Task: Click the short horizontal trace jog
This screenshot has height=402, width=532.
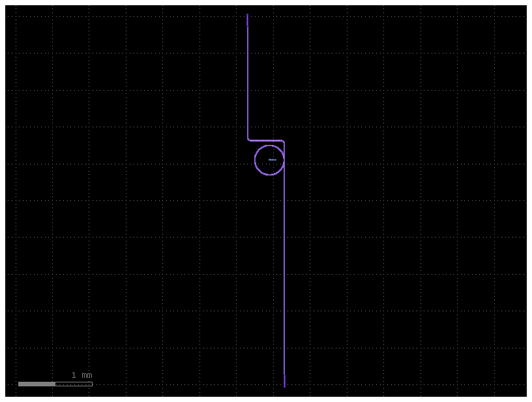Action: coord(267,140)
